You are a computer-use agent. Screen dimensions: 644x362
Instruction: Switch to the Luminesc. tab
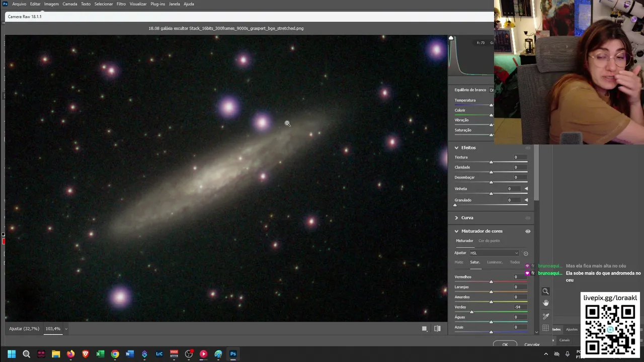tap(495, 262)
